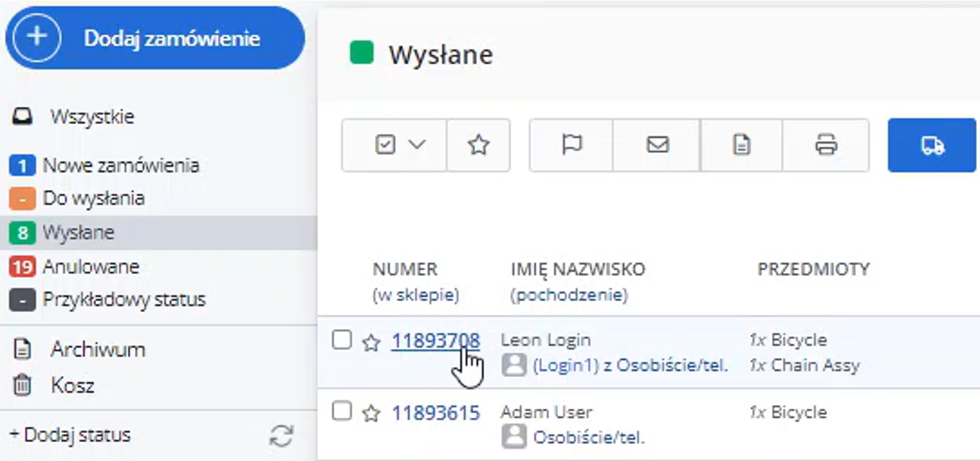Viewport: 980px width, 461px height.
Task: Click the flag toolbar icon
Action: 572,145
